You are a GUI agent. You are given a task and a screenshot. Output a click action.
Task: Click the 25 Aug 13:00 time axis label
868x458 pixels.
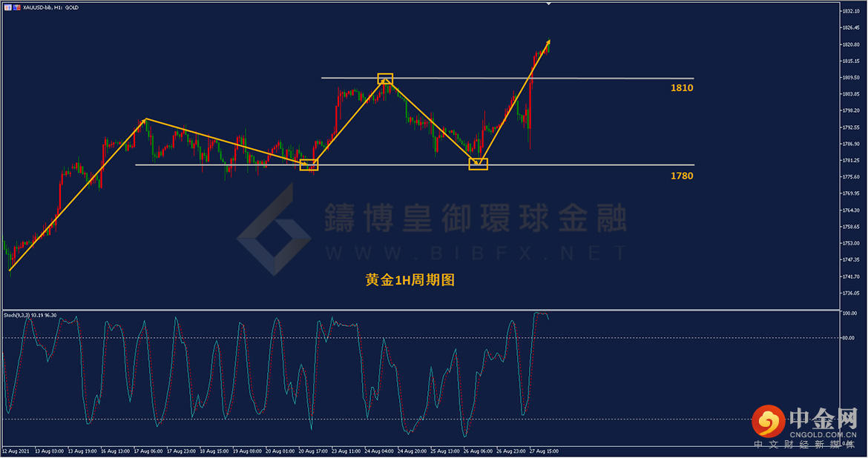445,451
